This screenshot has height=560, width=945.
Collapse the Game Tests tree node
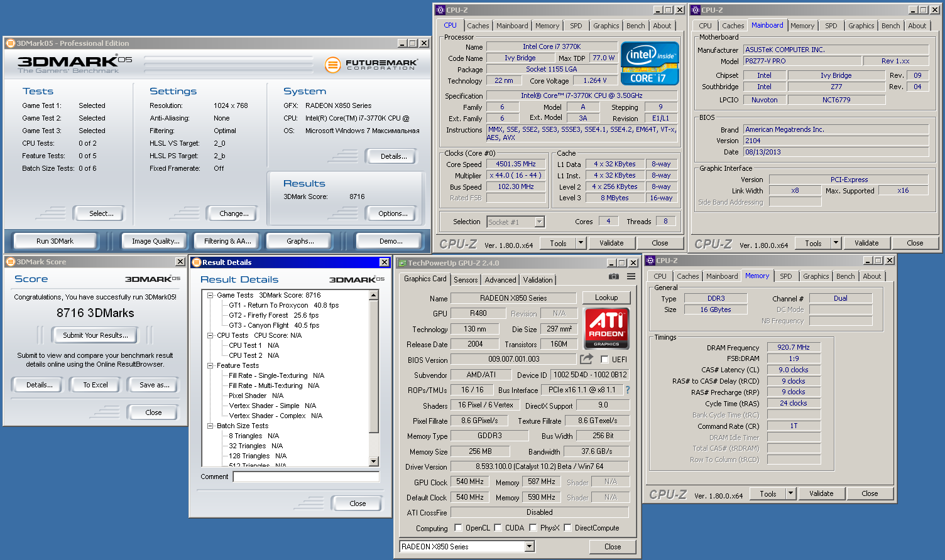pos(210,295)
